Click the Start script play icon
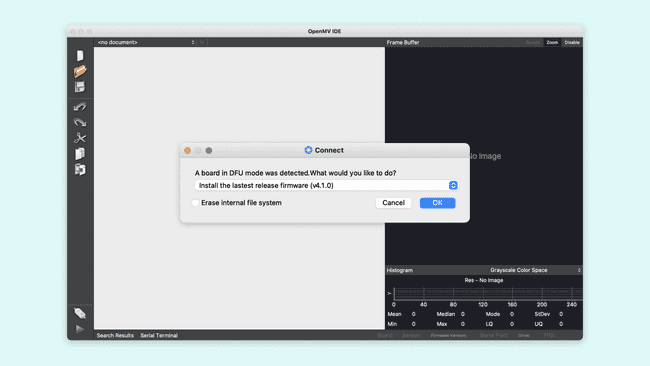This screenshot has height=366, width=650. (x=80, y=329)
